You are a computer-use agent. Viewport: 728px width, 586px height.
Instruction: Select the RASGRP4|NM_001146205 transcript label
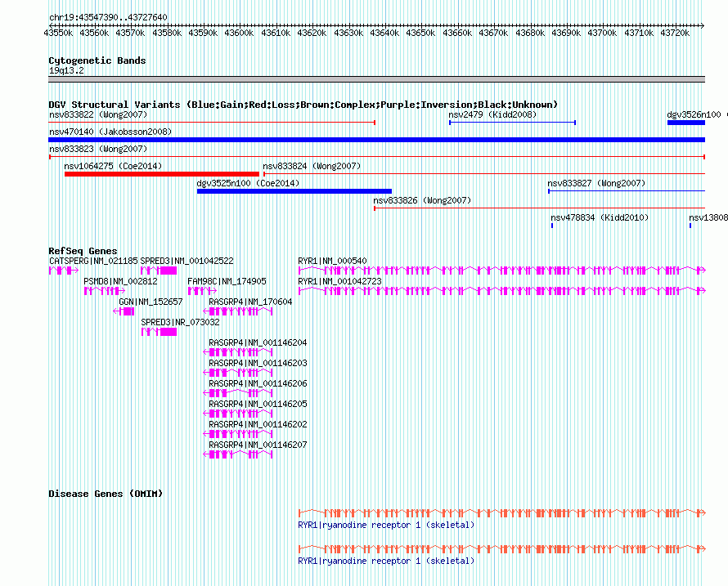(258, 404)
